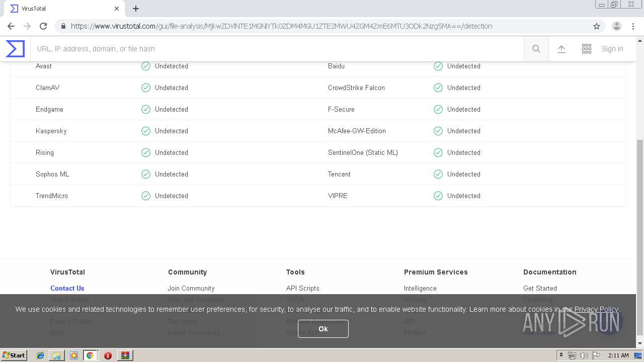
Task: Open the API Scripts link
Action: pos(302,288)
